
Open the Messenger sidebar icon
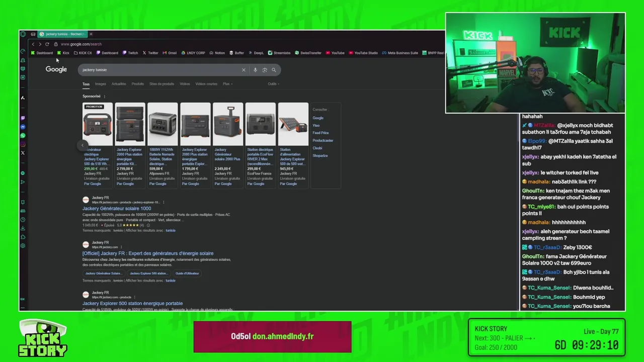(x=23, y=127)
